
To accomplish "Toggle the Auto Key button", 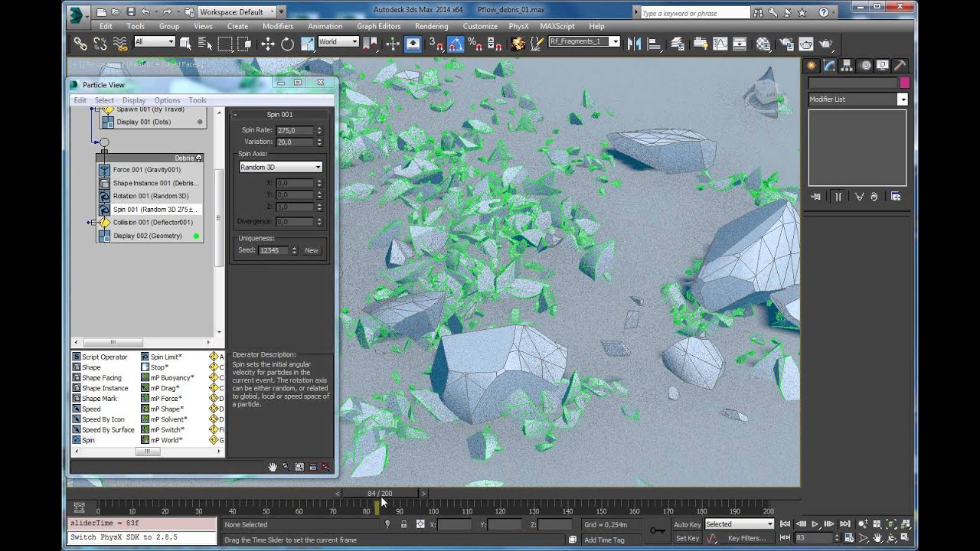I will click(x=687, y=524).
